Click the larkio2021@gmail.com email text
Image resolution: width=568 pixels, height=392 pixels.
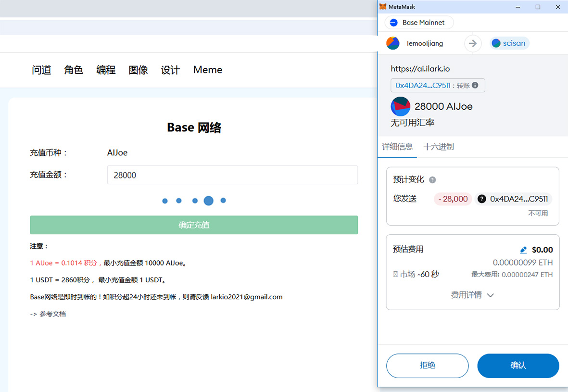coord(247,297)
